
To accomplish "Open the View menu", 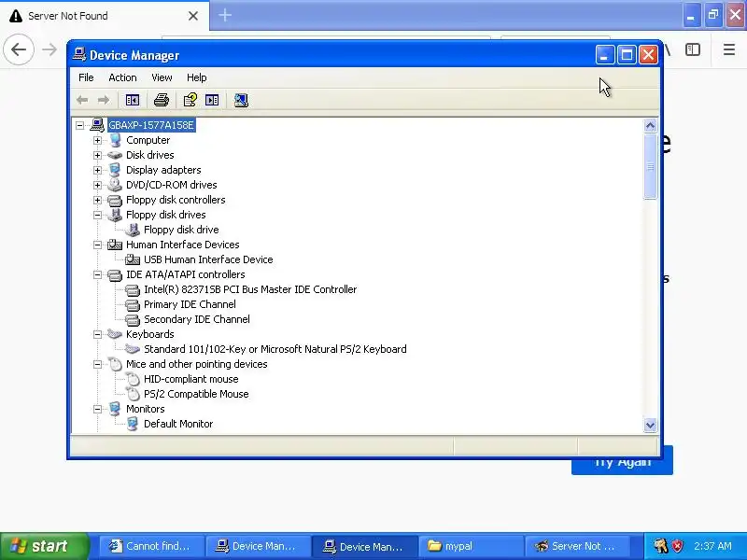I will tap(162, 77).
